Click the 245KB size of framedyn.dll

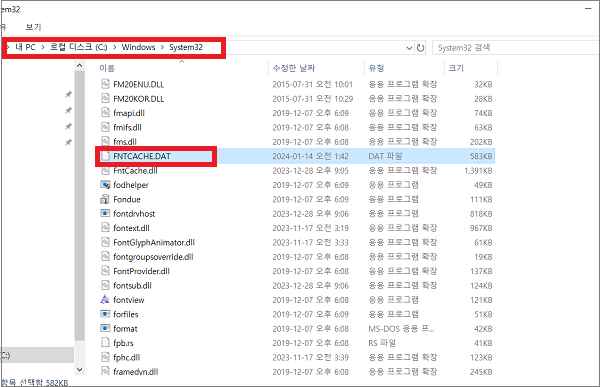pos(481,372)
